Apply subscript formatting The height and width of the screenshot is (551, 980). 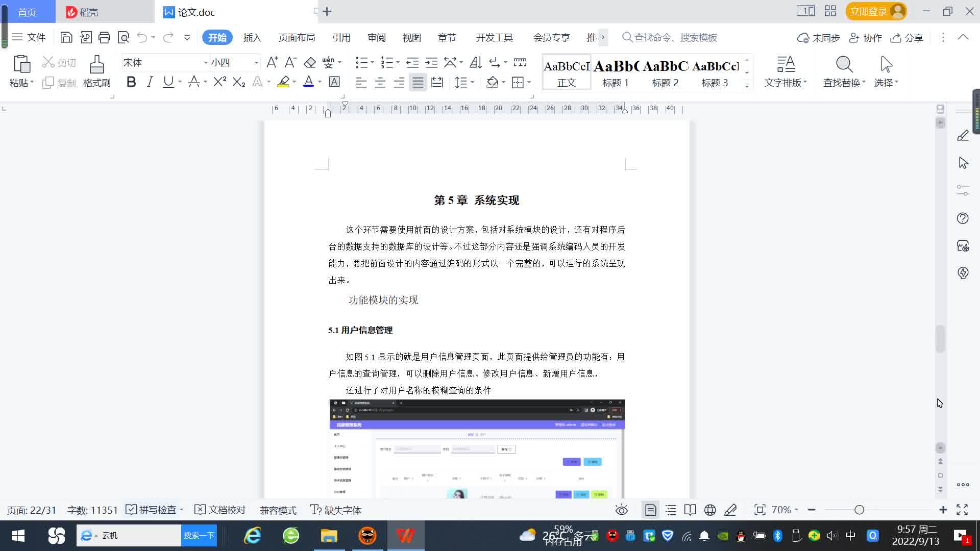[239, 82]
